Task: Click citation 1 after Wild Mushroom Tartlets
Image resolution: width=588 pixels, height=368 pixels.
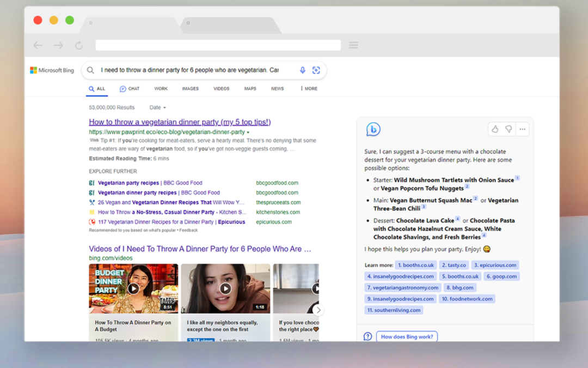Action: (x=517, y=178)
